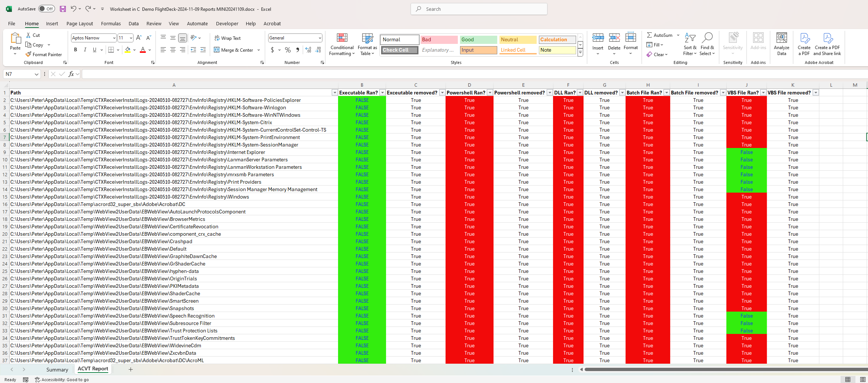Open the font name dropdown
This screenshot has width=868, height=383.
[114, 38]
